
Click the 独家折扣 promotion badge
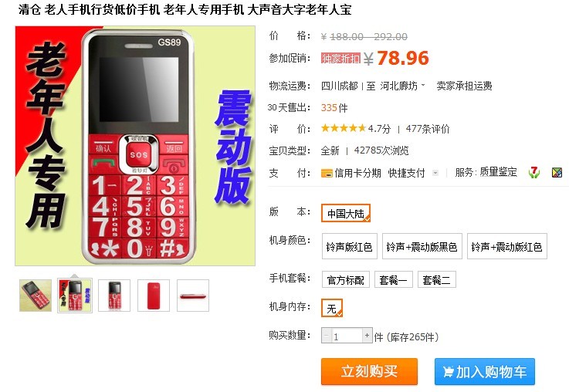point(340,58)
